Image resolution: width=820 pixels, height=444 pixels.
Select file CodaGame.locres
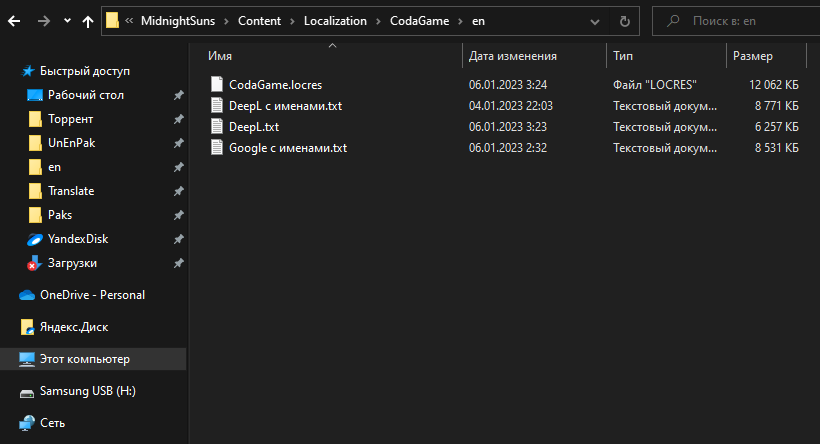[x=276, y=85]
